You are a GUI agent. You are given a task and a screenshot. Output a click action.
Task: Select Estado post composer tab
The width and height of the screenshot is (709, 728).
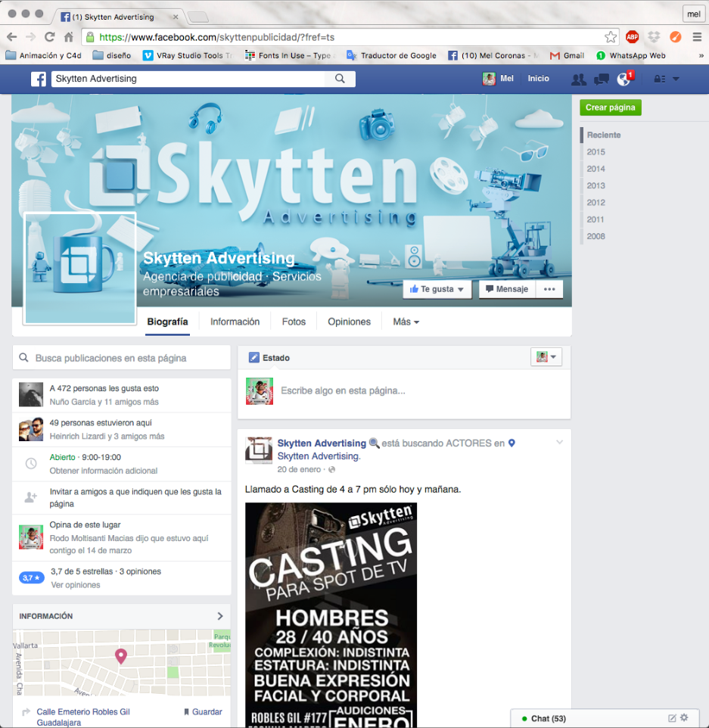(269, 358)
